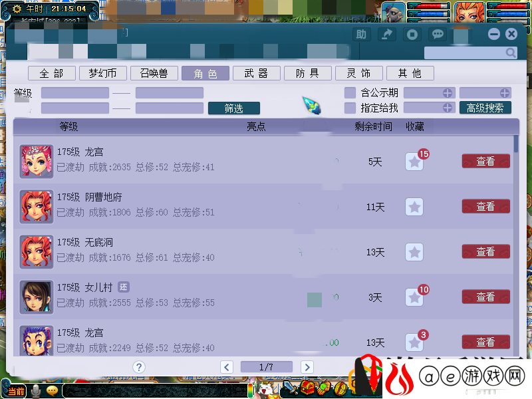Click the gear icon beside the clock
532x399 pixels.
tap(17, 9)
